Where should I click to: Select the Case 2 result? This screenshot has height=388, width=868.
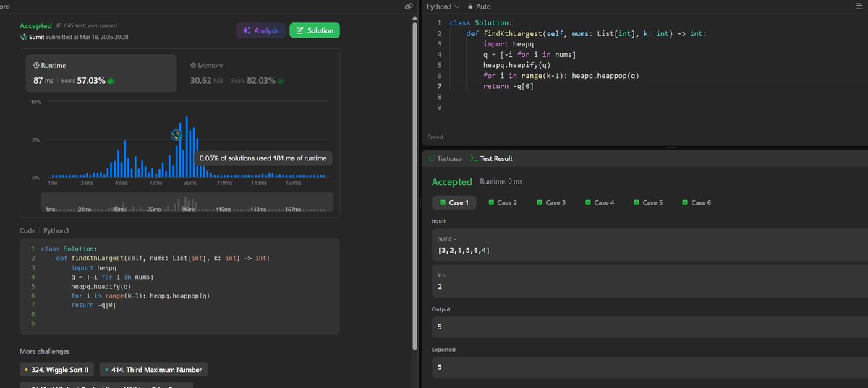click(503, 202)
